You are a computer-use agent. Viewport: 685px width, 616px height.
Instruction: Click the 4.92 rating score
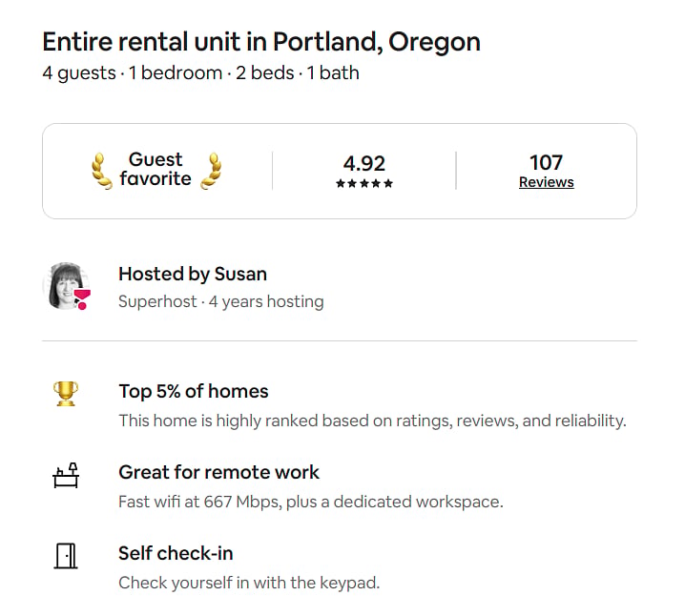coord(364,163)
